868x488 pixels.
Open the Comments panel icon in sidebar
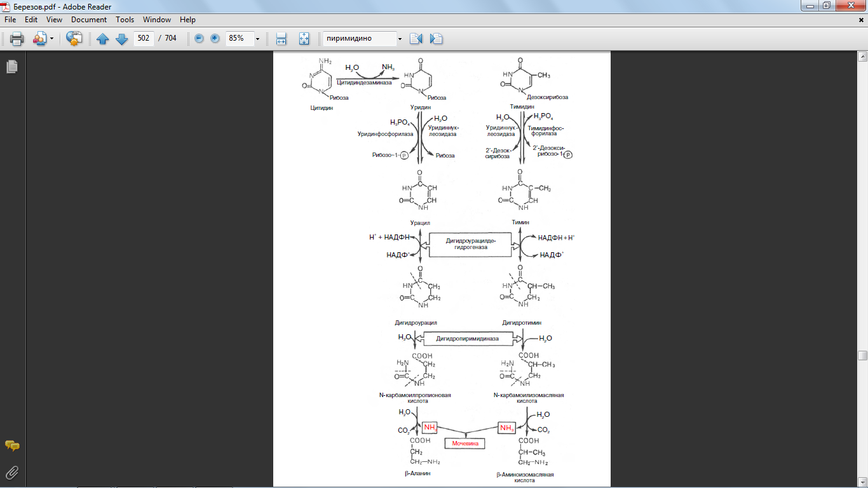(x=12, y=446)
